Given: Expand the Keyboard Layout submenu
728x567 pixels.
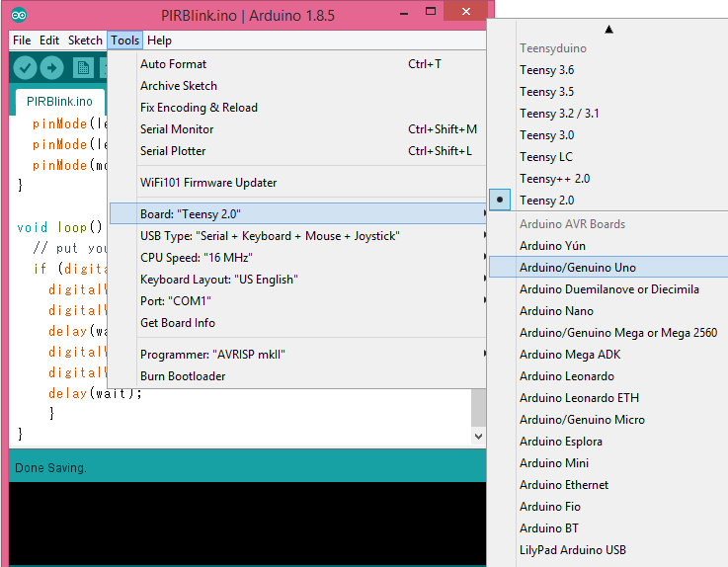Looking at the screenshot, I should (x=297, y=280).
